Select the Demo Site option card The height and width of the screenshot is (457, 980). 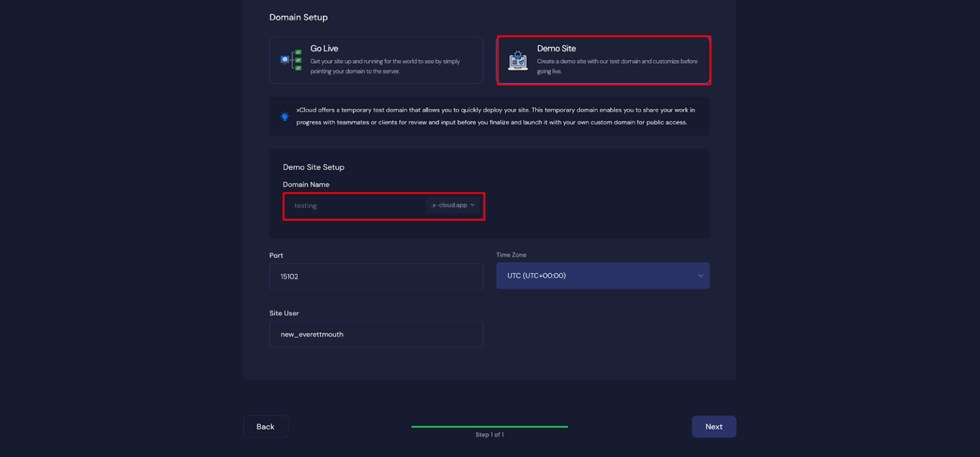[x=603, y=60]
